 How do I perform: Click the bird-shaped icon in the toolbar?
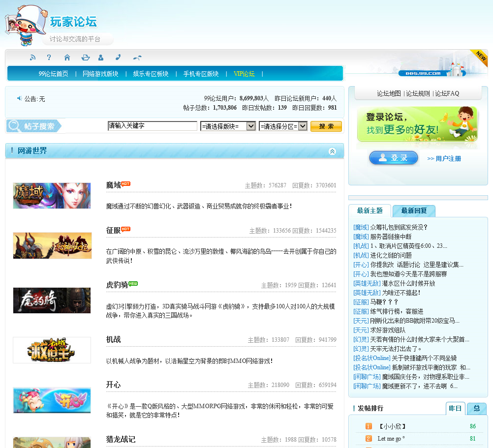click(137, 58)
